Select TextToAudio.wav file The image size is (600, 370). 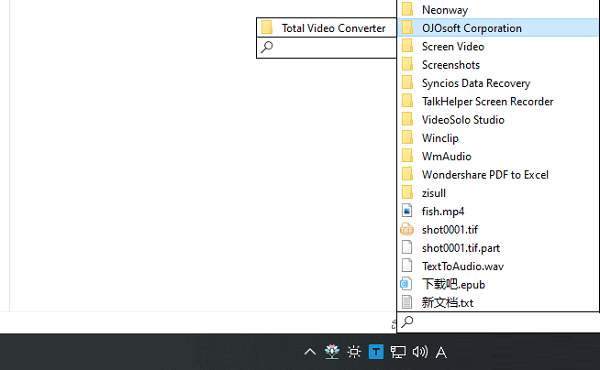497,266
